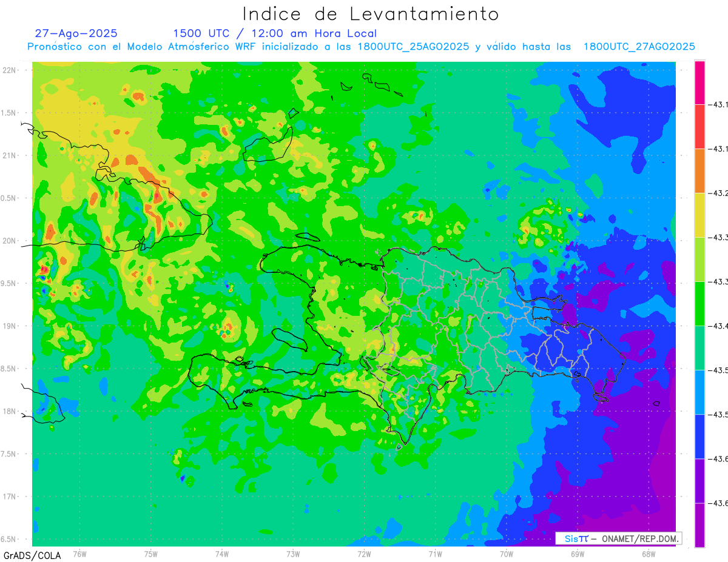
Task: Click the '70W' longitude label
Action: click(507, 554)
